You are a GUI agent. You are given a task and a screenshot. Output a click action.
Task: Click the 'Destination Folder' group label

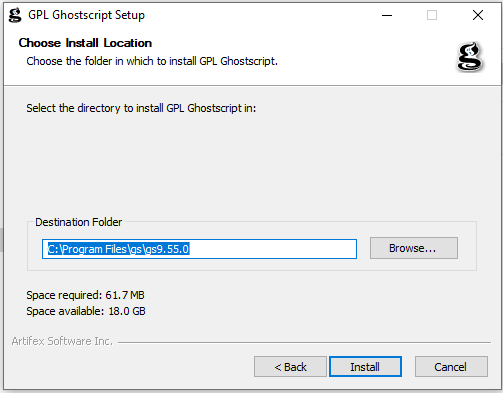point(79,222)
